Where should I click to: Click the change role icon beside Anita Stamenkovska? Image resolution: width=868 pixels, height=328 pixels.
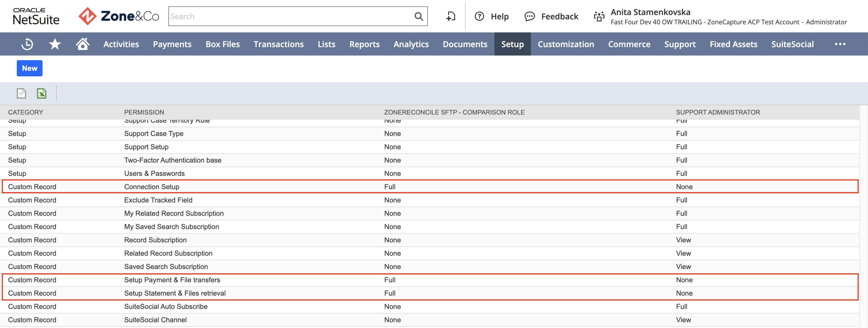[x=599, y=16]
